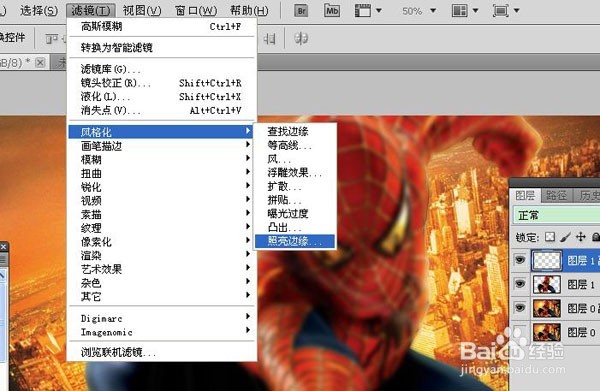Viewport: 600px width, 391px height.
Task: Expand the 杂色 submenu
Action: pyautogui.click(x=161, y=283)
